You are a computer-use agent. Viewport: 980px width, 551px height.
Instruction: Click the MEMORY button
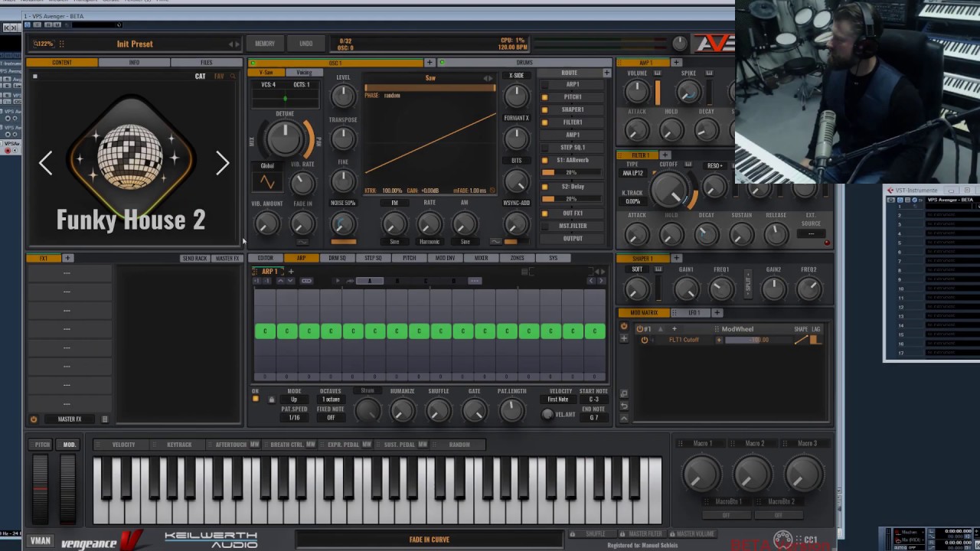[x=265, y=44]
